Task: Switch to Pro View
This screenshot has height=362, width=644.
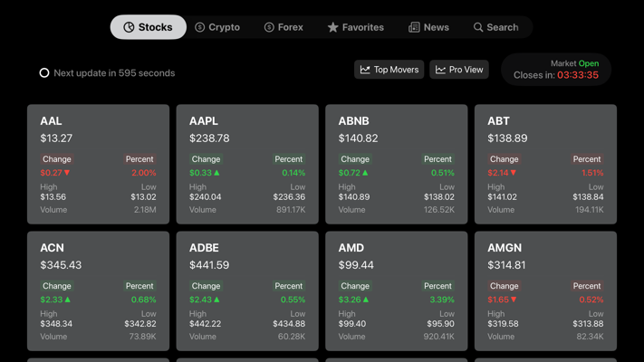Action: (x=459, y=70)
